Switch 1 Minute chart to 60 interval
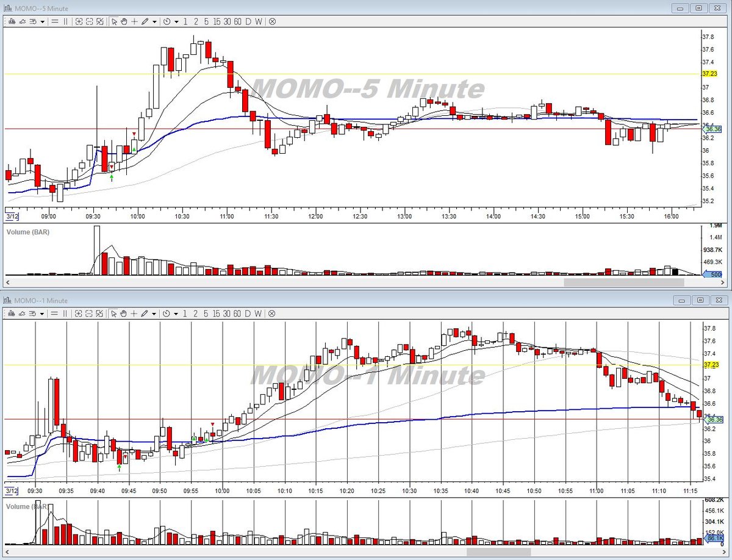Viewport: 732px width, 560px height. click(x=237, y=313)
